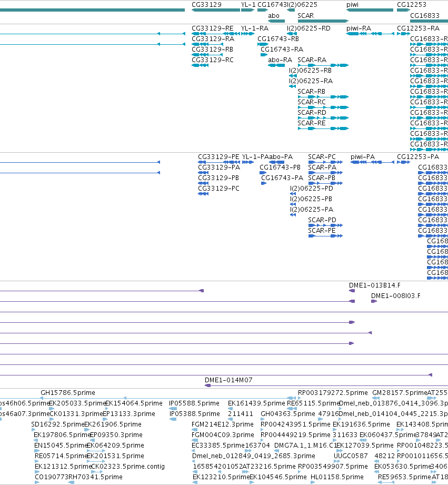Select protein label l(2)06225-PD
This screenshot has width=448, height=485.
click(x=312, y=189)
